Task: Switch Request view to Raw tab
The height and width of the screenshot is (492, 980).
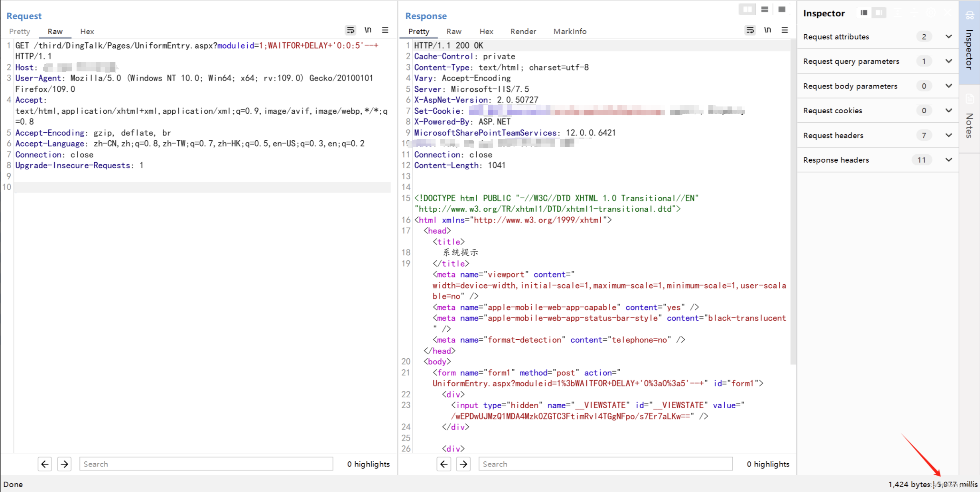Action: tap(55, 31)
